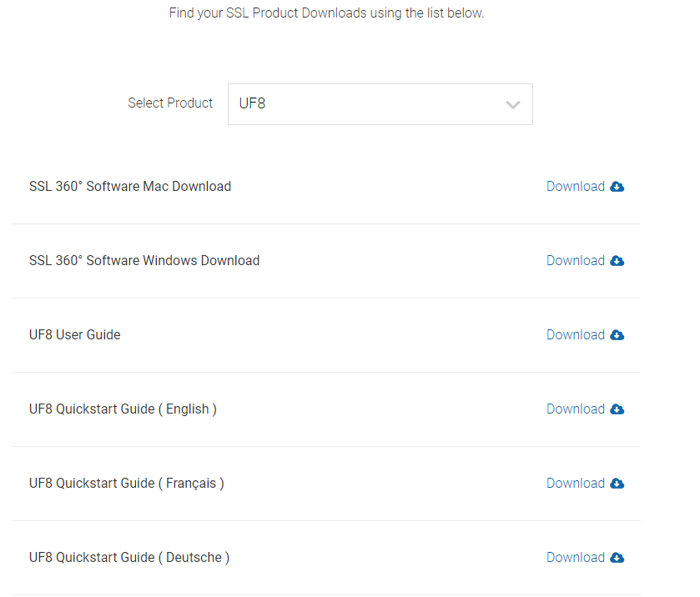Screen dimensions: 700x597
Task: Click the Select Product label
Action: [x=170, y=103]
